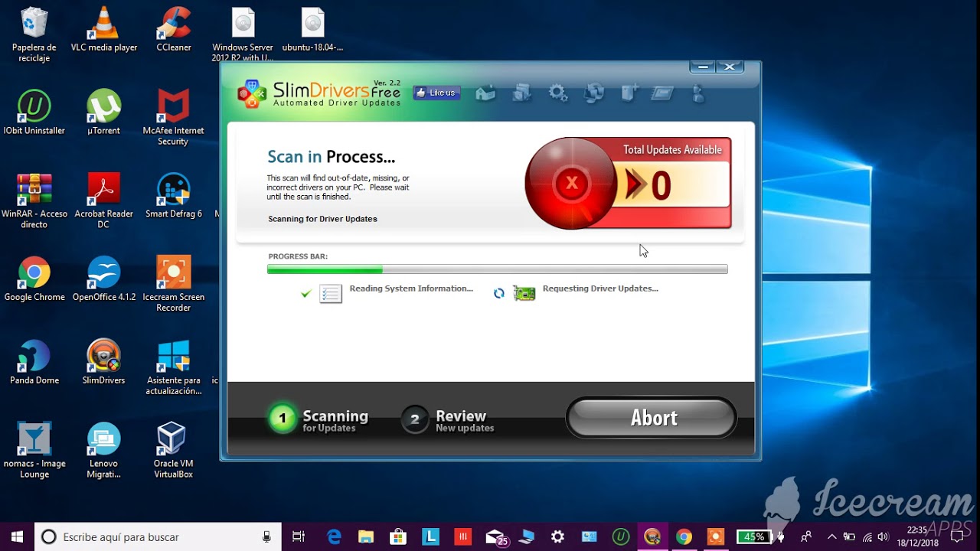
Task: Open the Home icon in SlimDrivers toolbar
Action: pyautogui.click(x=485, y=93)
